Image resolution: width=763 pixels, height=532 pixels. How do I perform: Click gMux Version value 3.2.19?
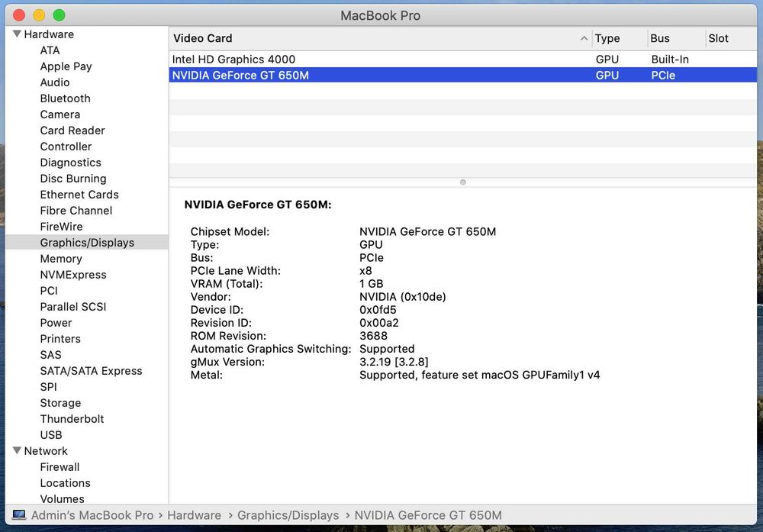coord(394,362)
